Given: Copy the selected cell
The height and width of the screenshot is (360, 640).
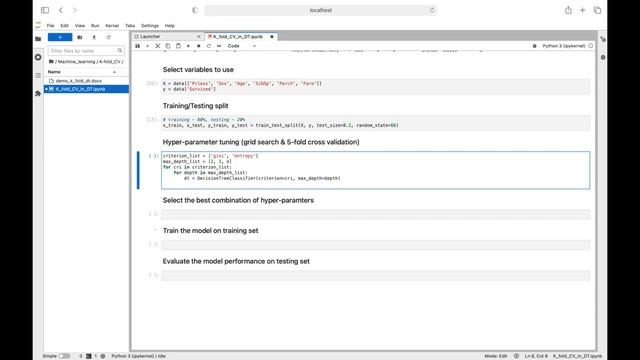Looking at the screenshot, I should [168, 46].
